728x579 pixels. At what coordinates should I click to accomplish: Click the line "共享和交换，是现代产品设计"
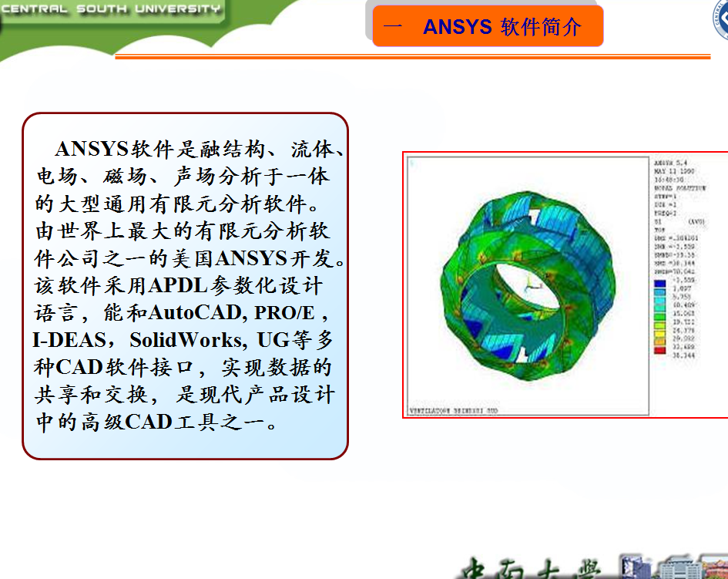[184, 395]
